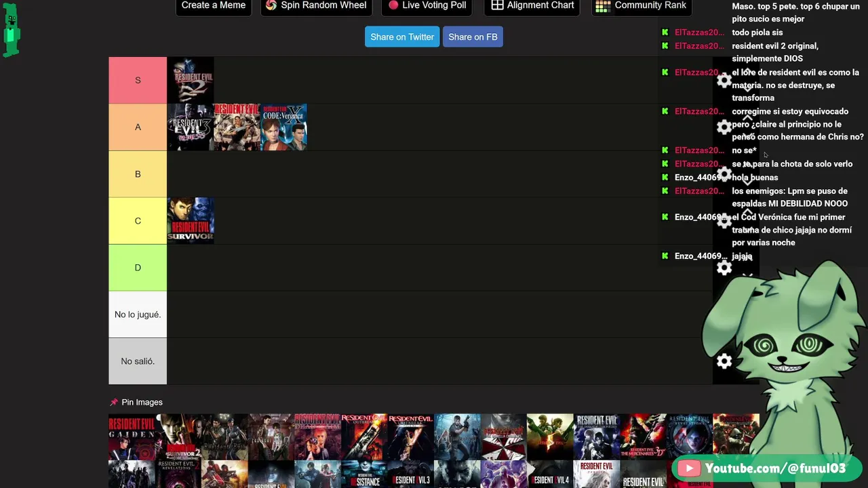Click the chat message "no se*"
This screenshot has height=488, width=868.
tap(744, 150)
